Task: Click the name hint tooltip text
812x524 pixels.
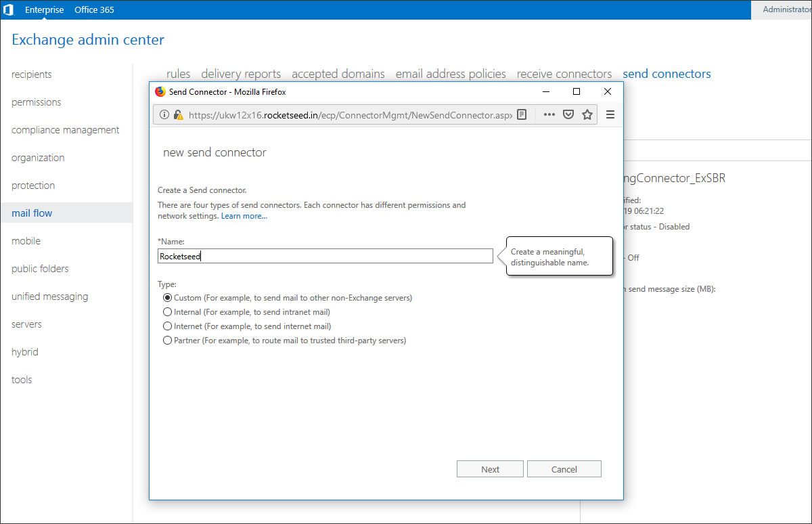Action: (x=550, y=257)
